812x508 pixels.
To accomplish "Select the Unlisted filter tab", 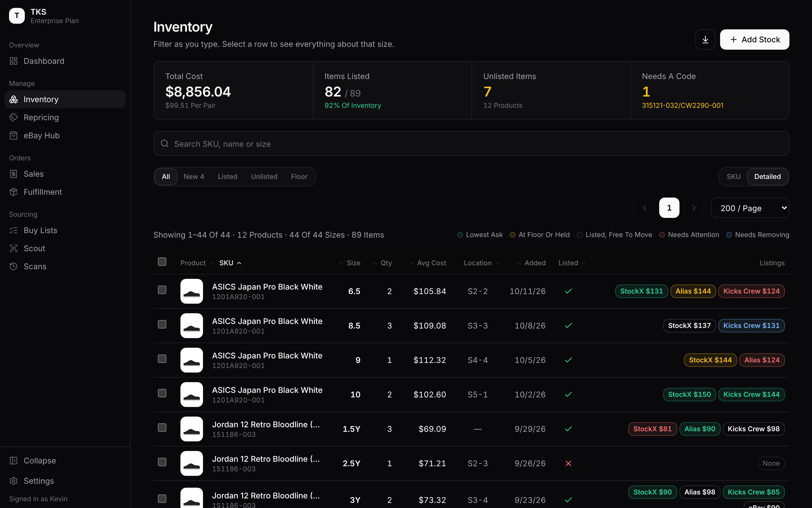I will [x=264, y=177].
